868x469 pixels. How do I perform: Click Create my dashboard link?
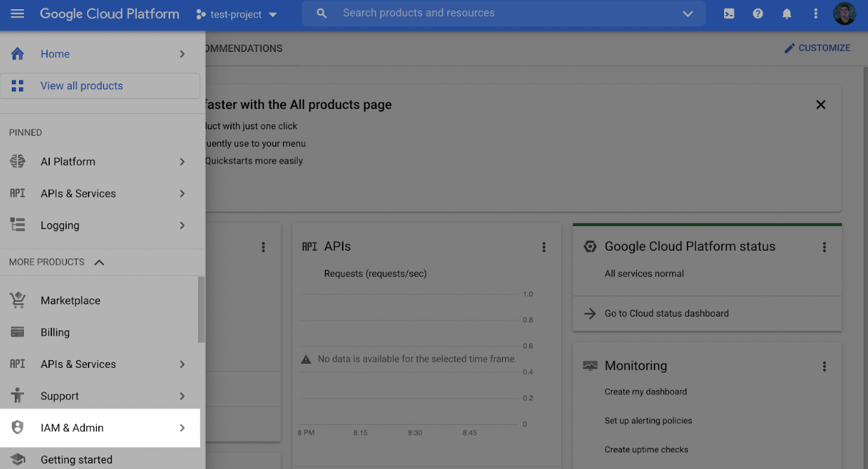click(x=645, y=392)
